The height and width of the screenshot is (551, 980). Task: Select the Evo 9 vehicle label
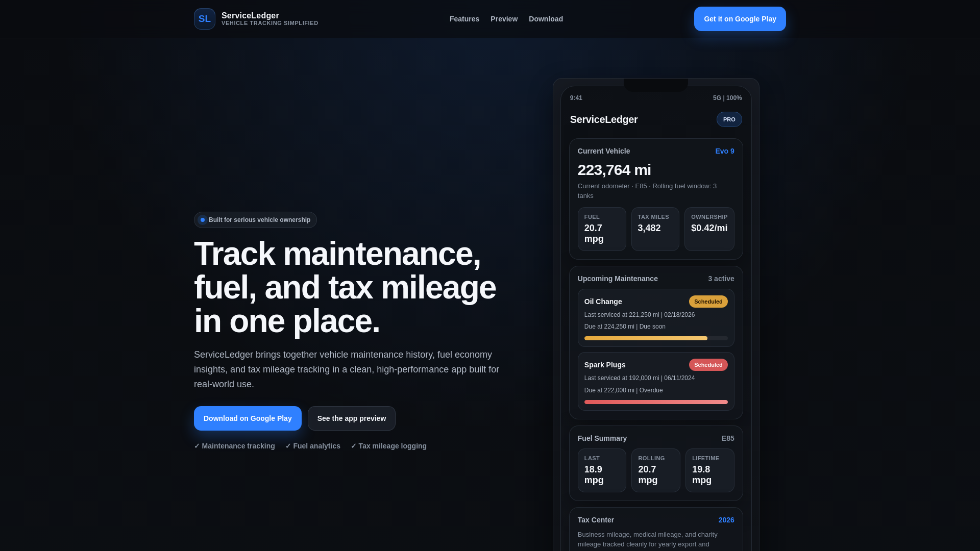click(x=725, y=151)
